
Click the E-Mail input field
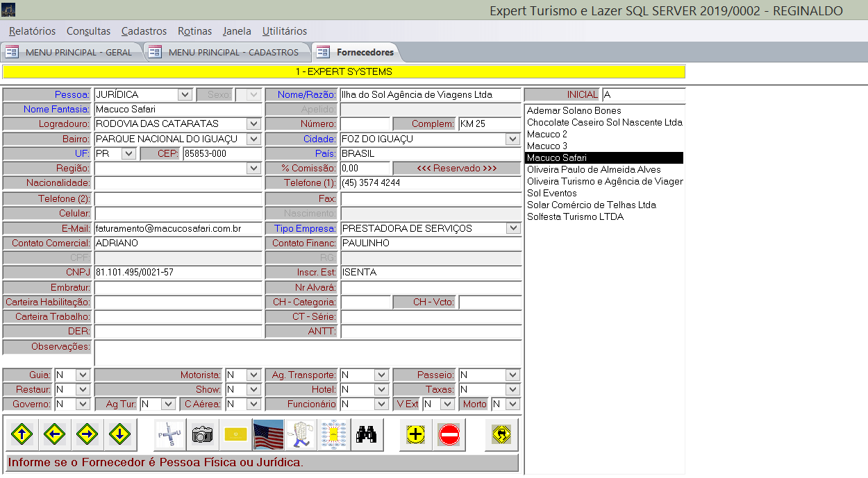coord(178,228)
